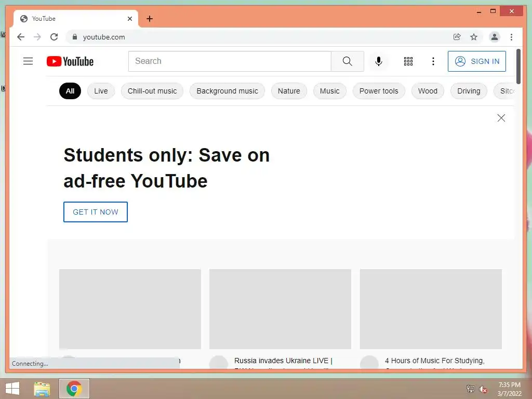Image resolution: width=532 pixels, height=399 pixels.
Task: Open the Russia invades Ukraine LIVE thumbnail
Action: pyautogui.click(x=280, y=309)
